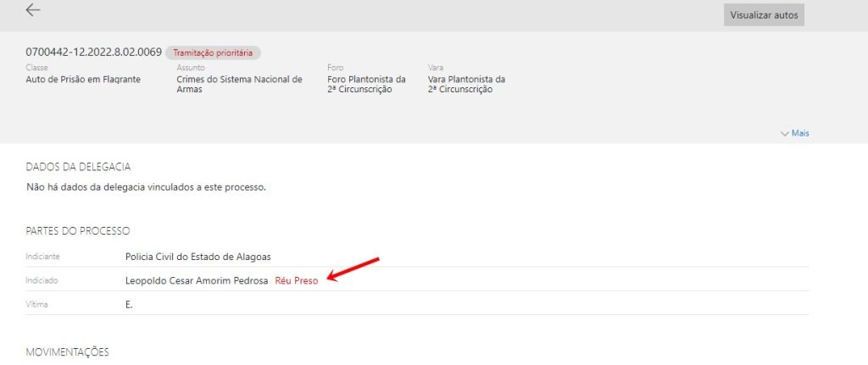The image size is (868, 365).
Task: Click the Partes do Processo section heading
Action: pos(77,231)
